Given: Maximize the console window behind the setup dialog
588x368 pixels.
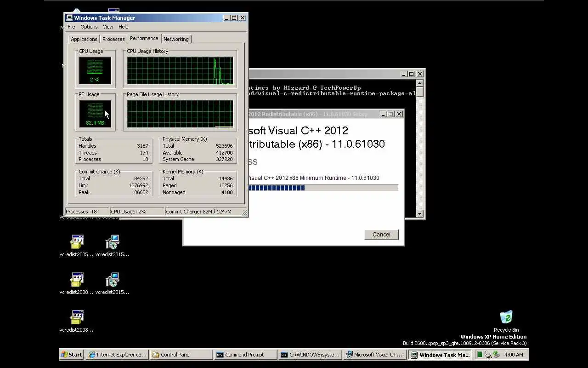Looking at the screenshot, I should click(412, 74).
